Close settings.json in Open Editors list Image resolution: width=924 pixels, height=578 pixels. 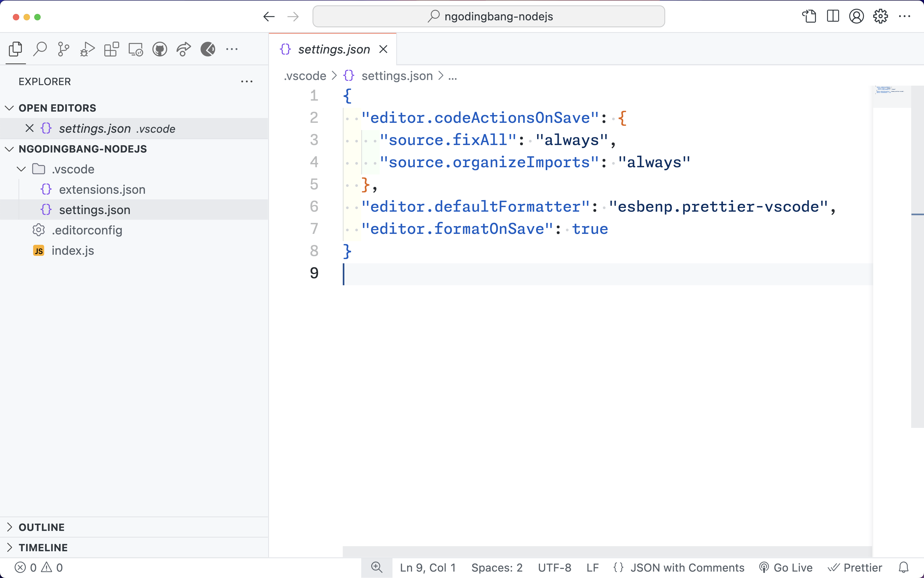[29, 128]
